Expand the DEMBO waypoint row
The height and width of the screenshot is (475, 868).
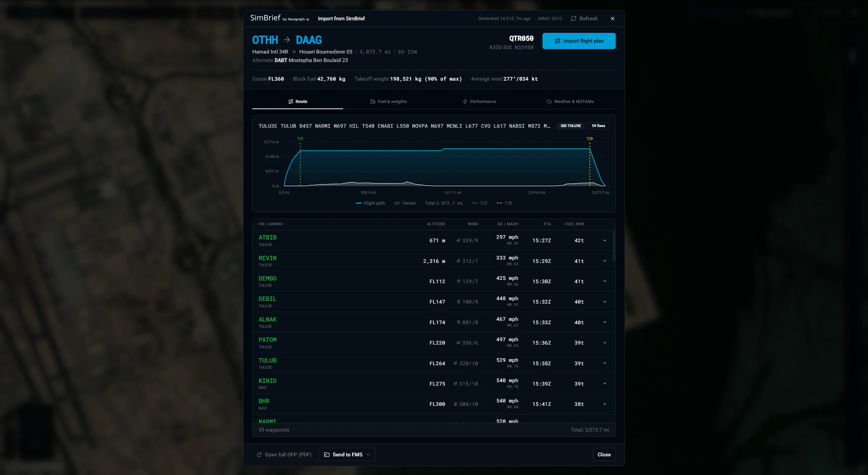(x=605, y=281)
